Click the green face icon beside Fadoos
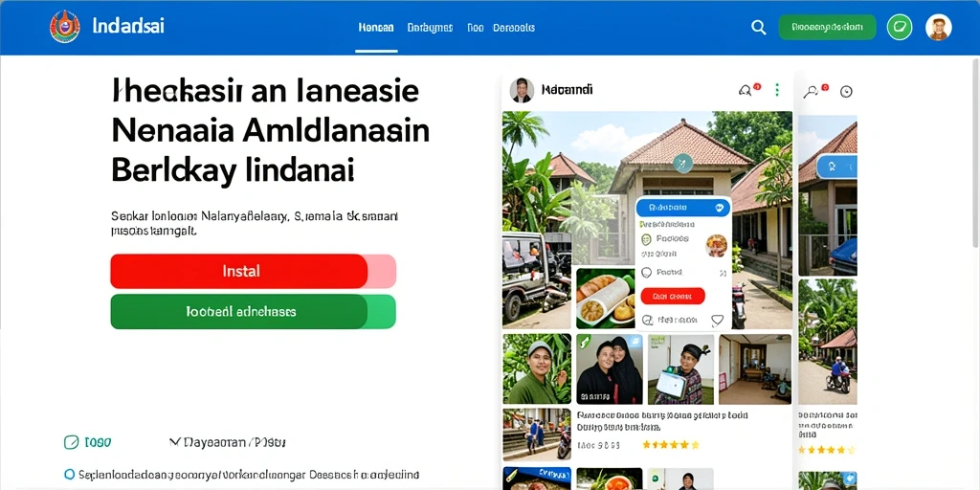The image size is (980, 490). coord(647,238)
